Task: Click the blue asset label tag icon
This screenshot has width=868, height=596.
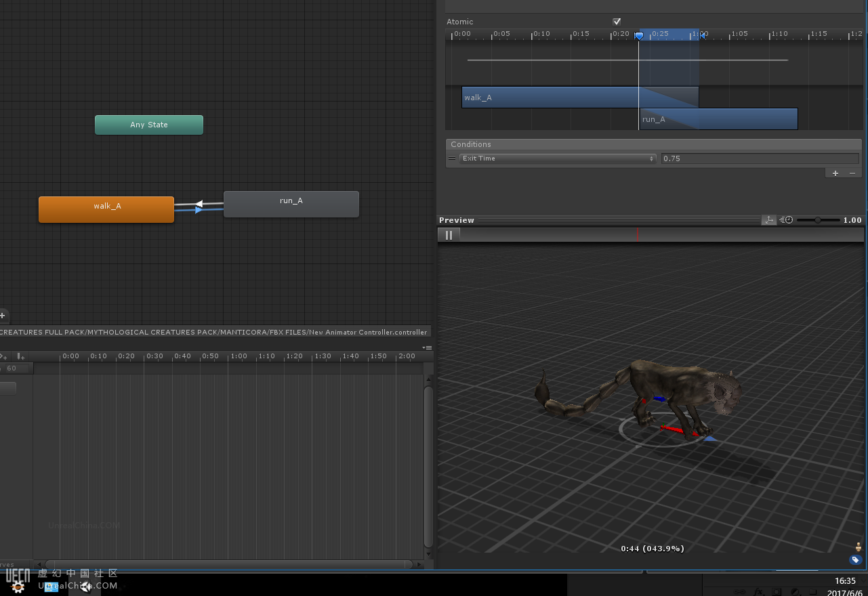Action: [855, 559]
